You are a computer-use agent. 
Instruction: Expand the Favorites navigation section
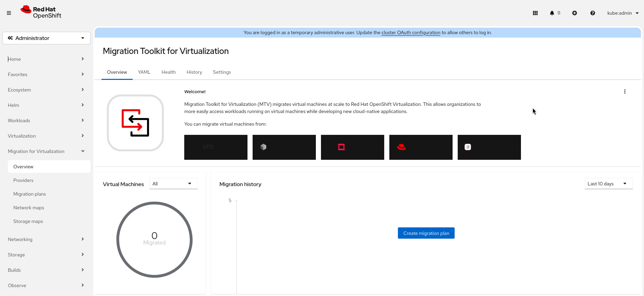46,74
